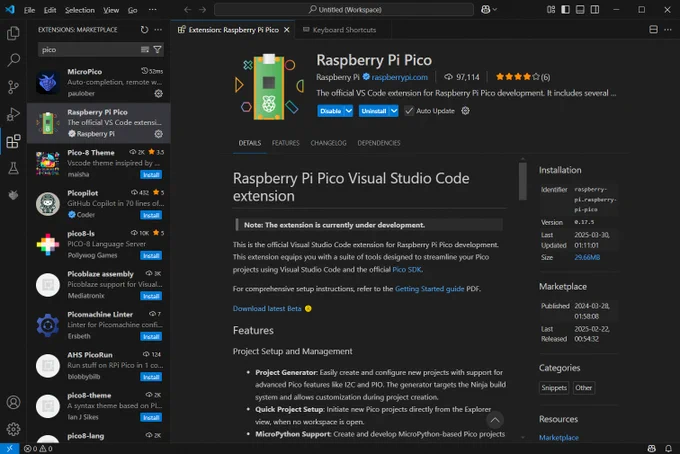Viewport: 680px width, 454px height.
Task: Switch to the Dependencies tab
Action: click(x=379, y=143)
